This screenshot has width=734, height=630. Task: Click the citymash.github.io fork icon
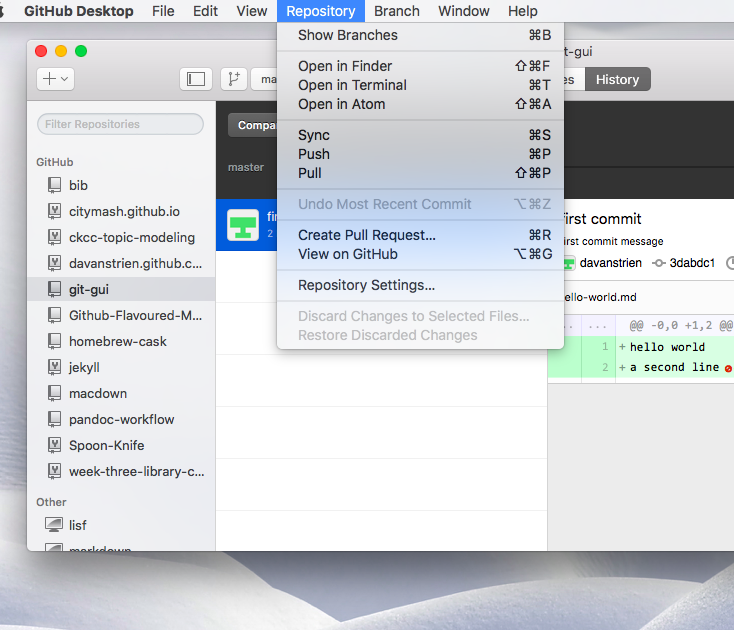(x=54, y=211)
